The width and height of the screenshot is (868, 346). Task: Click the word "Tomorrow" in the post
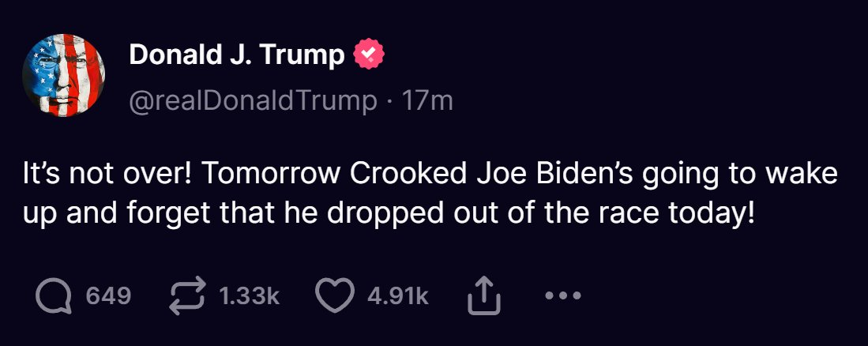(x=272, y=175)
